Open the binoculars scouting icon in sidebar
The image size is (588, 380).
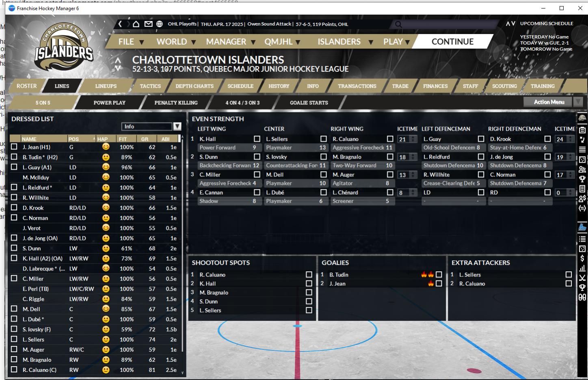[582, 297]
